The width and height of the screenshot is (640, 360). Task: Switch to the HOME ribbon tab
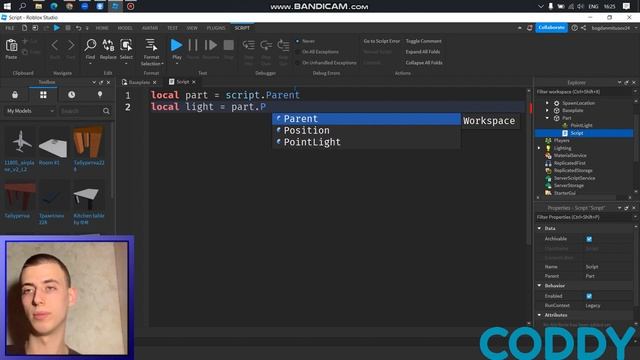pos(102,28)
